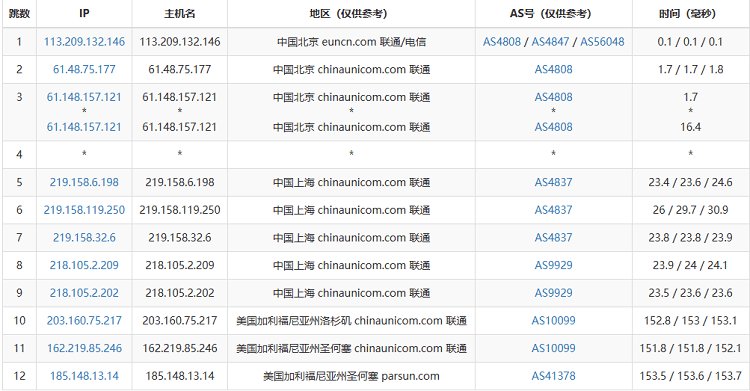750x391 pixels.
Task: Open the 218.105.2.209 IP link
Action: pos(84,265)
